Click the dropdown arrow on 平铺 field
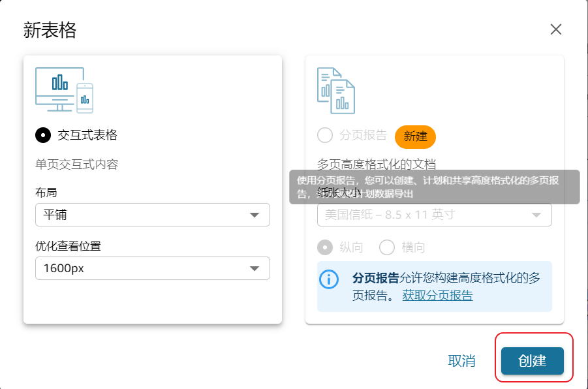The height and width of the screenshot is (389, 588). pos(255,215)
